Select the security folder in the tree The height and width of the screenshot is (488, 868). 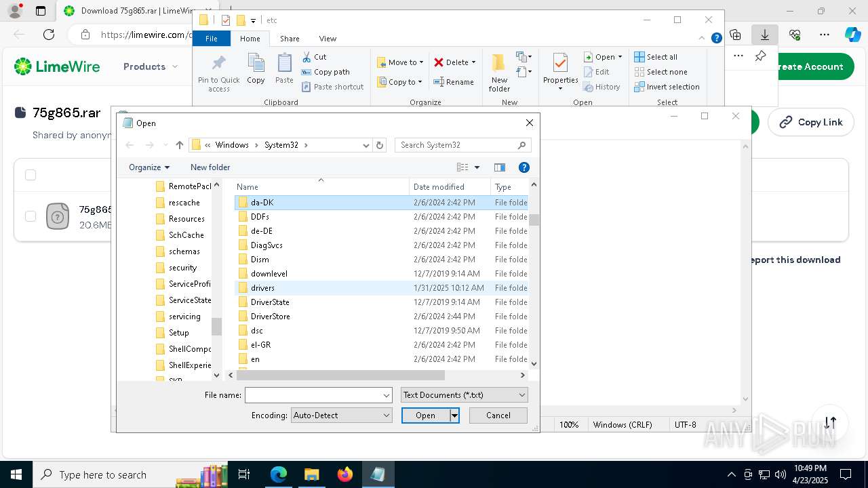point(182,268)
